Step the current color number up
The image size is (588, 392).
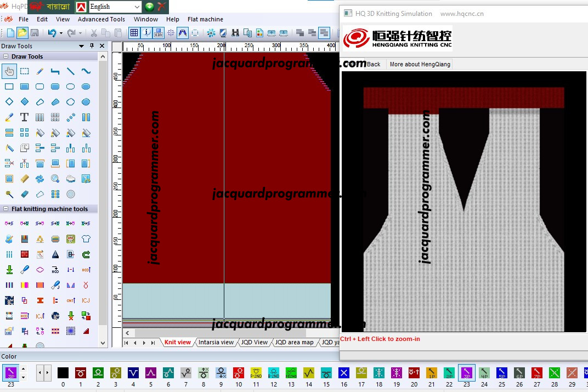tap(23, 369)
